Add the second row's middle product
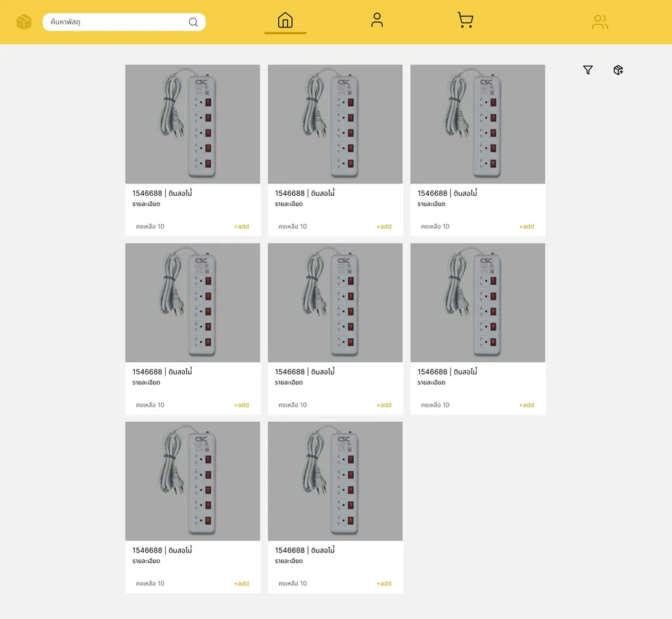 click(x=384, y=405)
